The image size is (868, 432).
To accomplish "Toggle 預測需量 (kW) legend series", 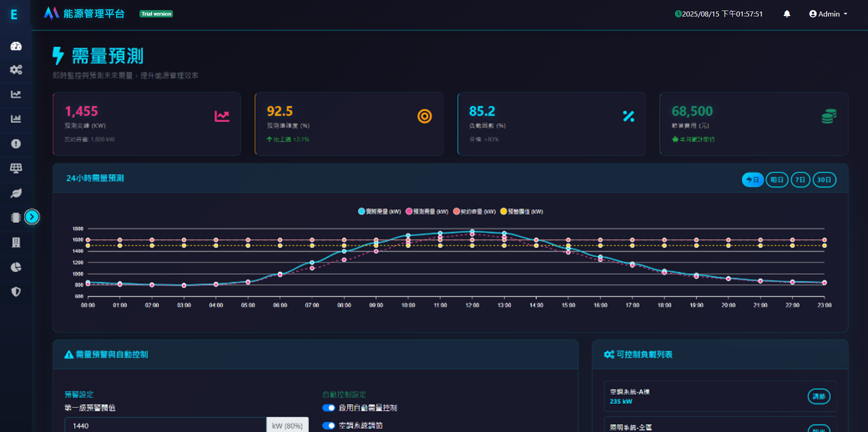I will click(427, 211).
